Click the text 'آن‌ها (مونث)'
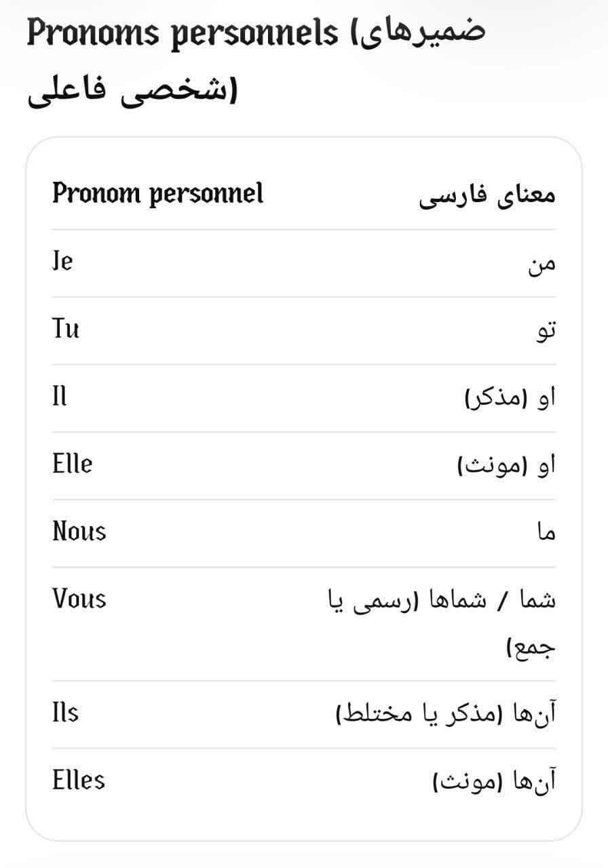This screenshot has width=608, height=868. (x=494, y=783)
